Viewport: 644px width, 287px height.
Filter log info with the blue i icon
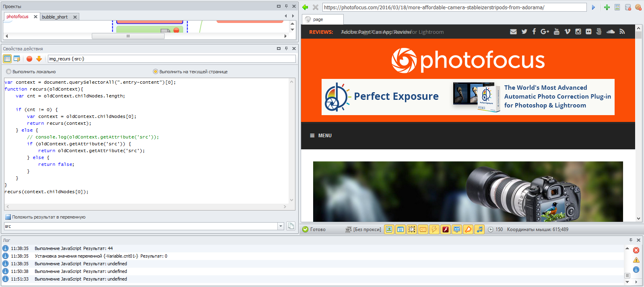click(636, 270)
